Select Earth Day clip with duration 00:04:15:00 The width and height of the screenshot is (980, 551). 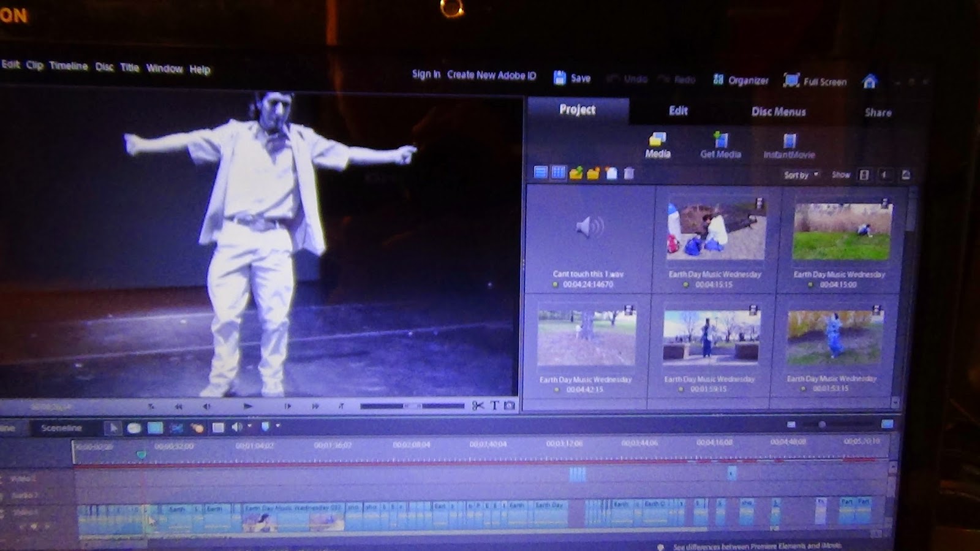click(x=841, y=244)
